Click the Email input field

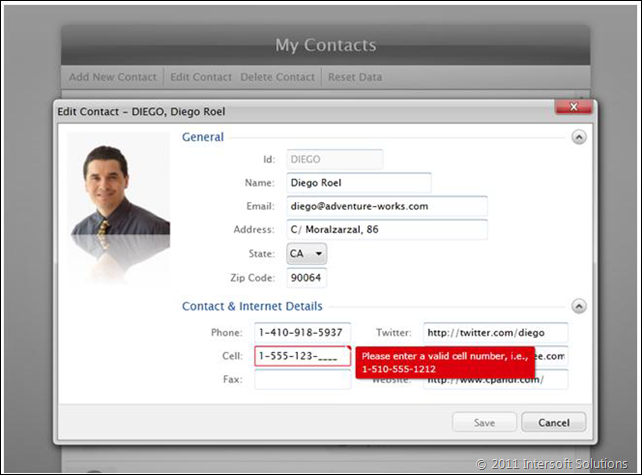[385, 206]
